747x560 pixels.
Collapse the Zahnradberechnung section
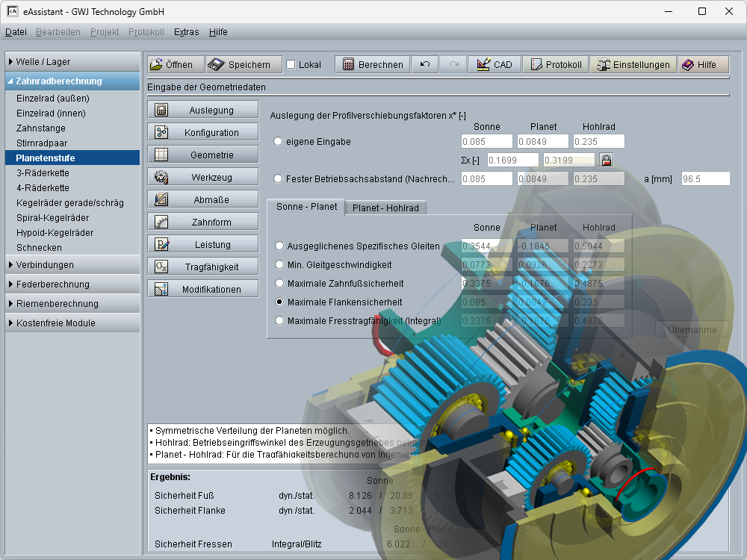(72, 81)
